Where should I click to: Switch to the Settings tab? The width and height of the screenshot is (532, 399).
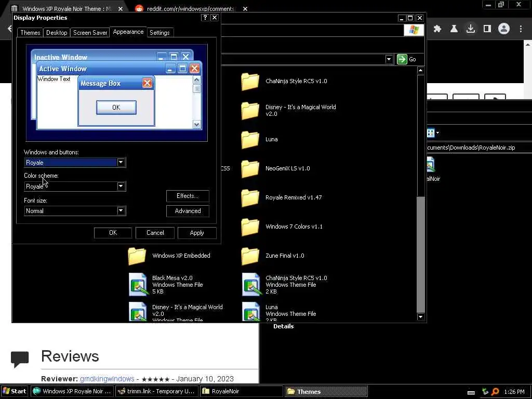[159, 33]
